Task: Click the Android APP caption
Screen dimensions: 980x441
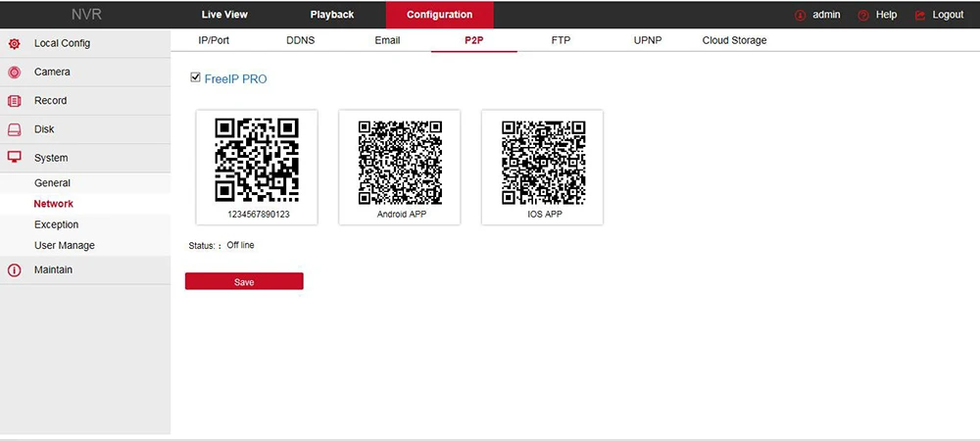Action: coord(401,215)
